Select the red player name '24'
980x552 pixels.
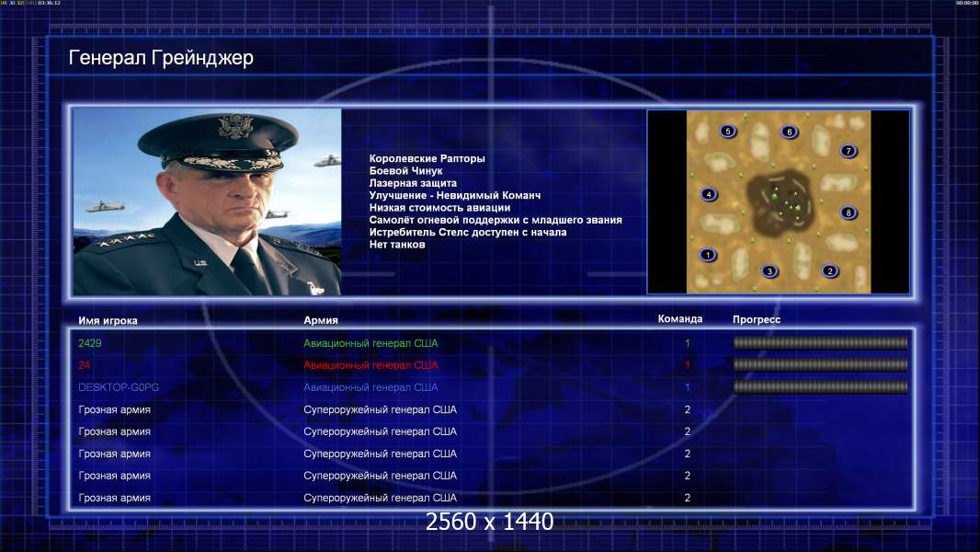click(85, 365)
